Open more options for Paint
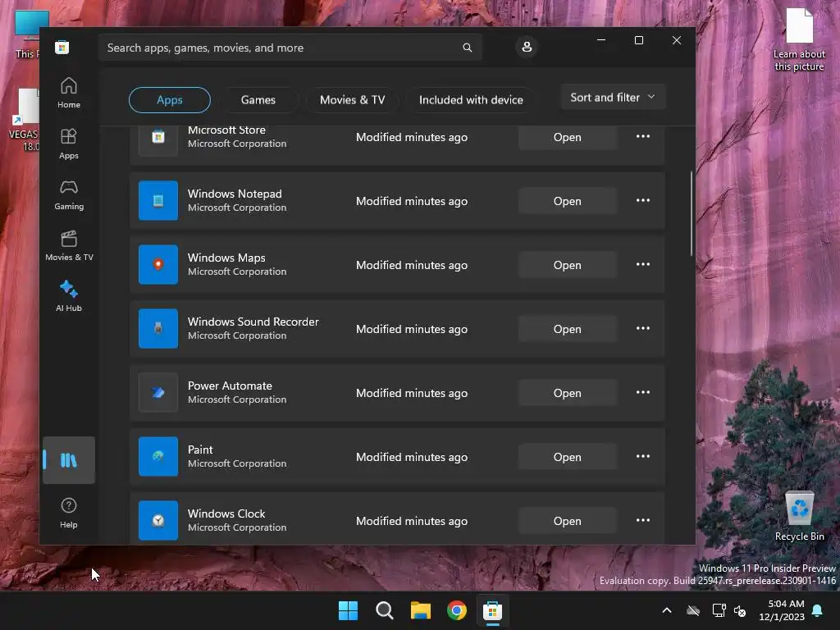 (643, 456)
